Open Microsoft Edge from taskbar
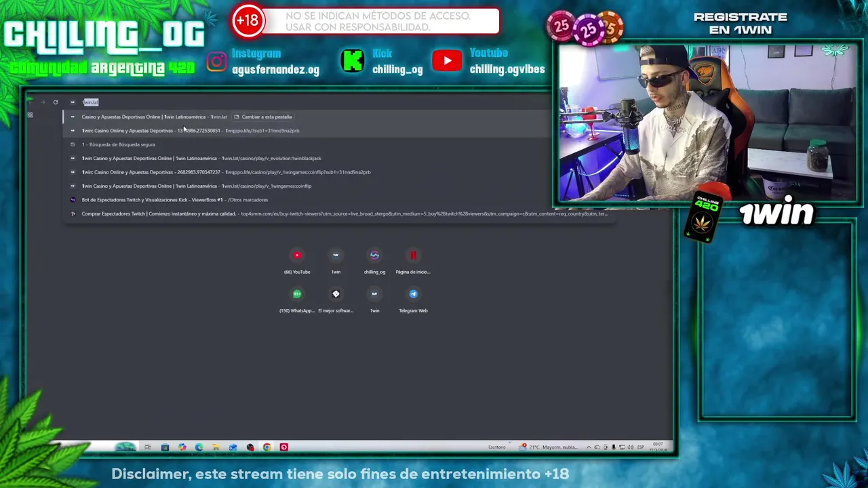 (x=199, y=447)
